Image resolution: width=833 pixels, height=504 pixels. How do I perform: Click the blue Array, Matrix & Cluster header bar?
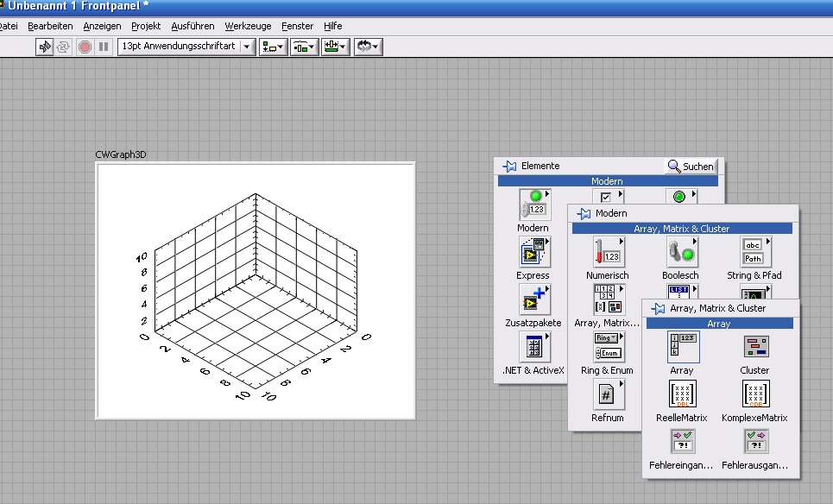(682, 229)
